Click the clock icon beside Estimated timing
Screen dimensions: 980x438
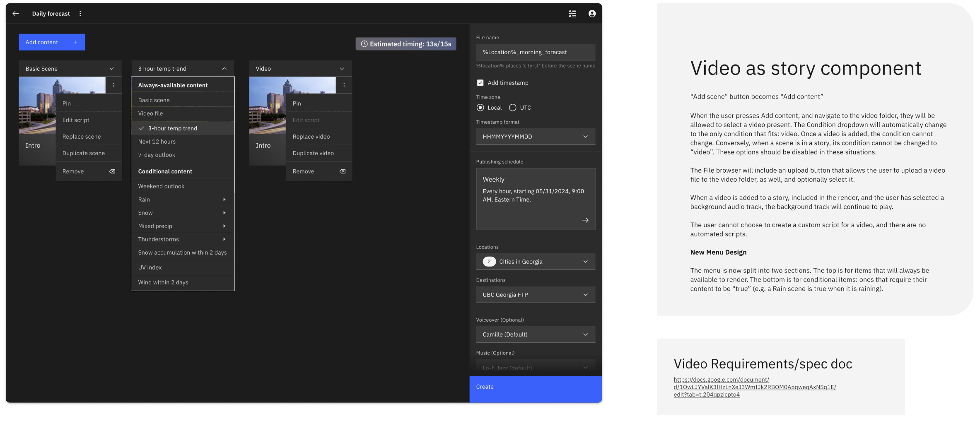[364, 44]
